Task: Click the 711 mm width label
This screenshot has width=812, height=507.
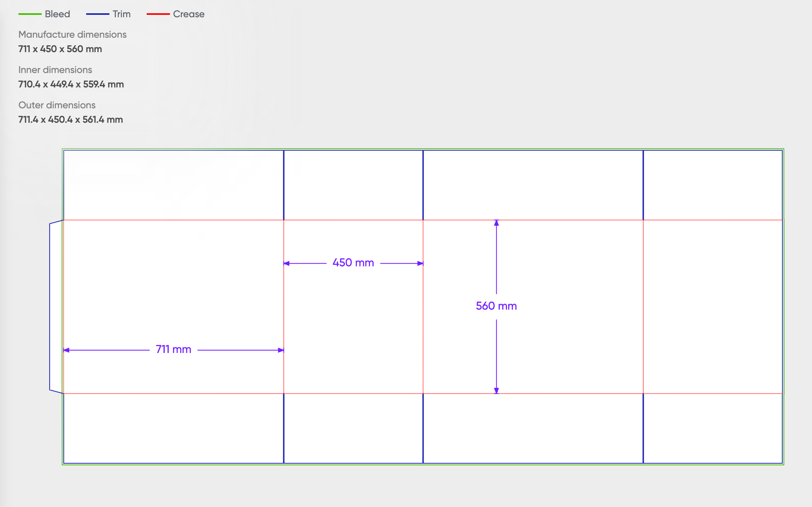Action: pyautogui.click(x=174, y=349)
